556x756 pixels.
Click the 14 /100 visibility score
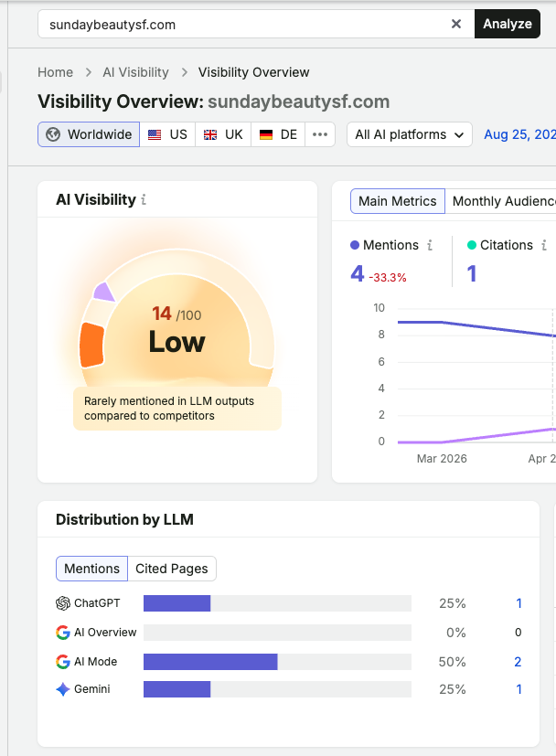pos(177,314)
